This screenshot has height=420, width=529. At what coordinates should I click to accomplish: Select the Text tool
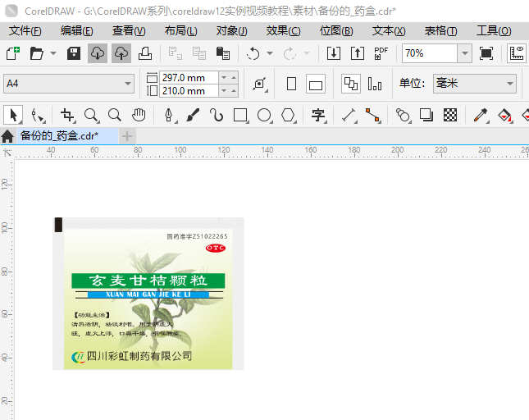pos(318,116)
